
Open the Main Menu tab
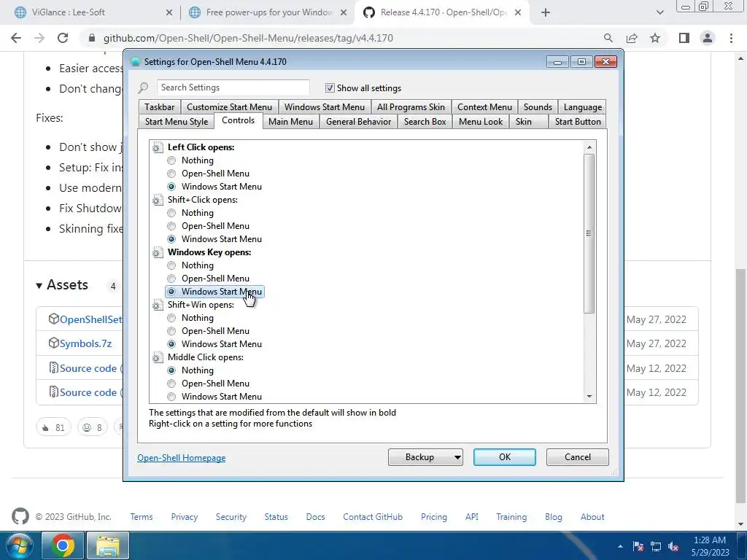[290, 122]
